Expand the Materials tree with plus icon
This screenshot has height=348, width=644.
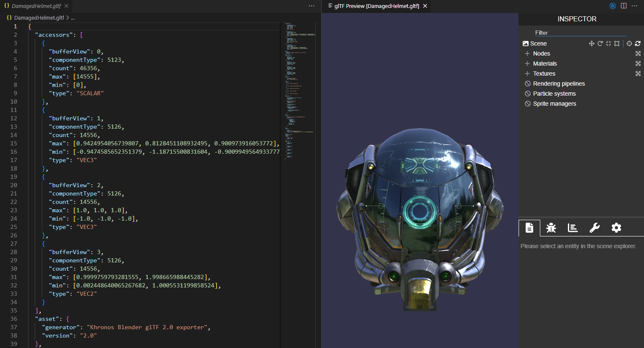[527, 64]
